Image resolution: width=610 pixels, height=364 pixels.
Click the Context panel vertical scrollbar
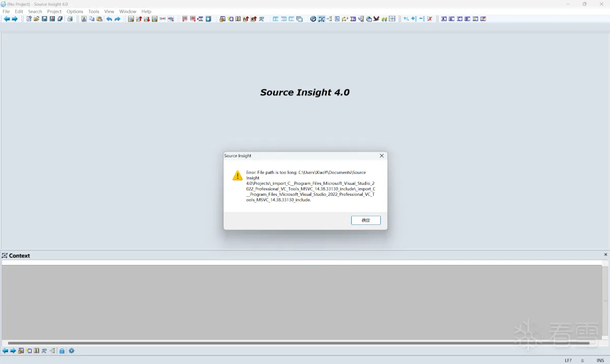point(605,300)
